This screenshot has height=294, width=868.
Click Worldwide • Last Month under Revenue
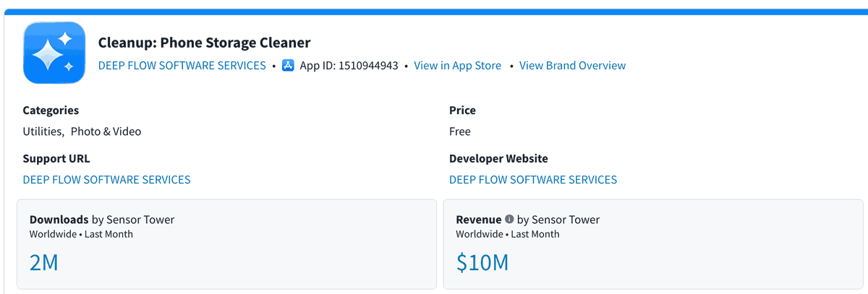coord(508,234)
